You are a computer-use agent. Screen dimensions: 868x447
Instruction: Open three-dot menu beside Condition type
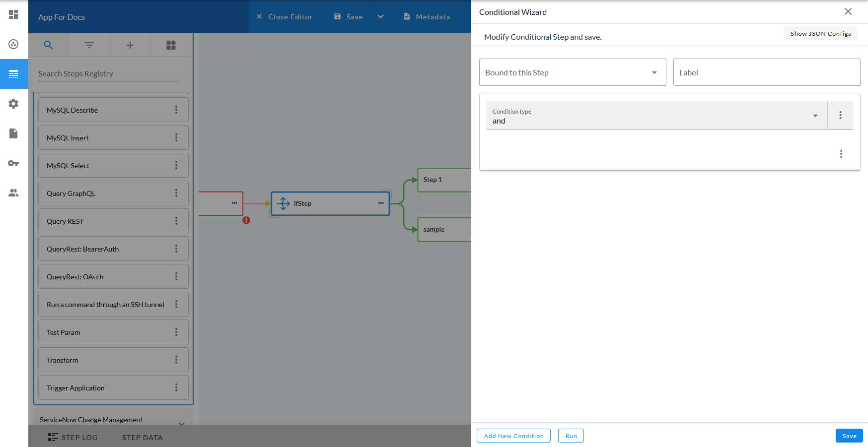coord(840,115)
